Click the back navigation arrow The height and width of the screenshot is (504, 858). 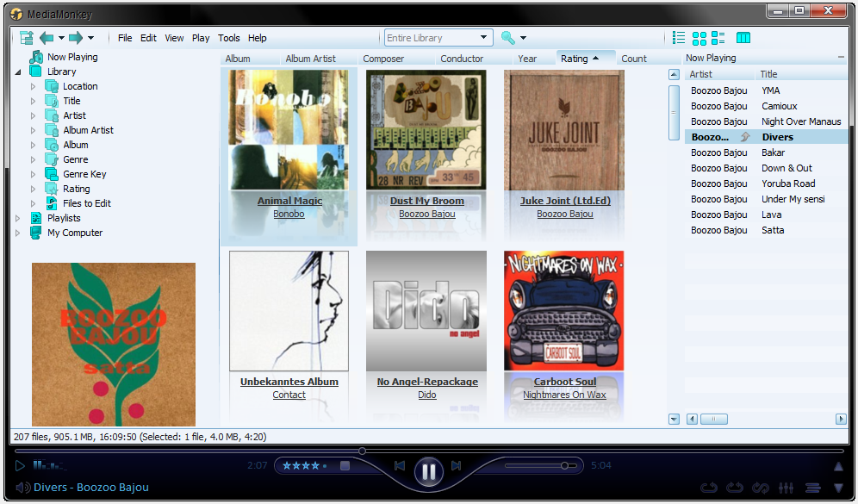click(47, 38)
